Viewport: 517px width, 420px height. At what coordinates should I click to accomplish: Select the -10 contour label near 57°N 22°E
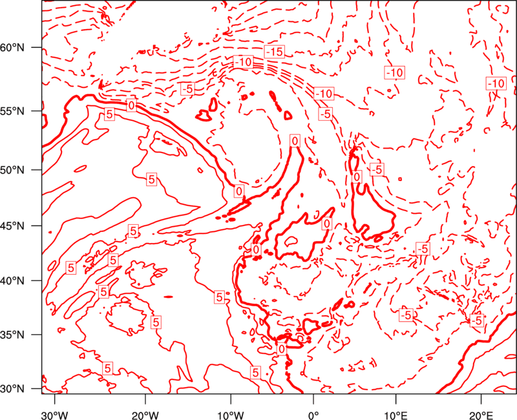[x=496, y=84]
